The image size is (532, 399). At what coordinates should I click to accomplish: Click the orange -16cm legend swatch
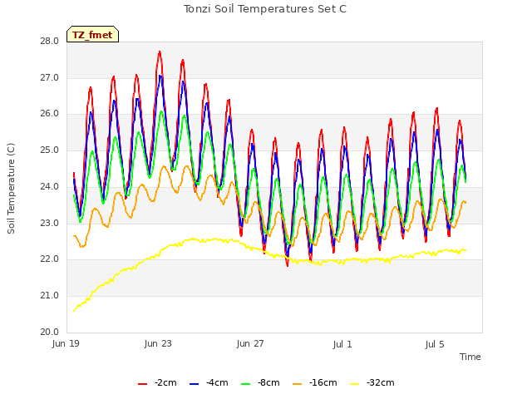coord(298,383)
